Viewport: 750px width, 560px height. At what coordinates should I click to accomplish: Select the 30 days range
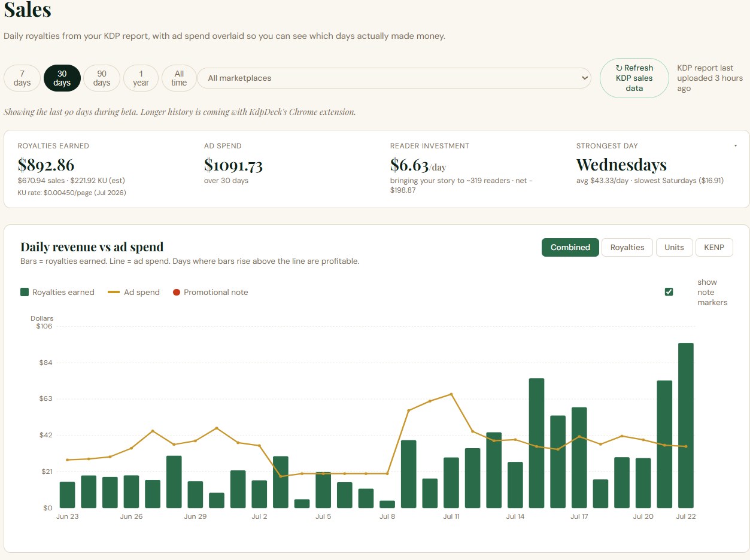(x=62, y=78)
